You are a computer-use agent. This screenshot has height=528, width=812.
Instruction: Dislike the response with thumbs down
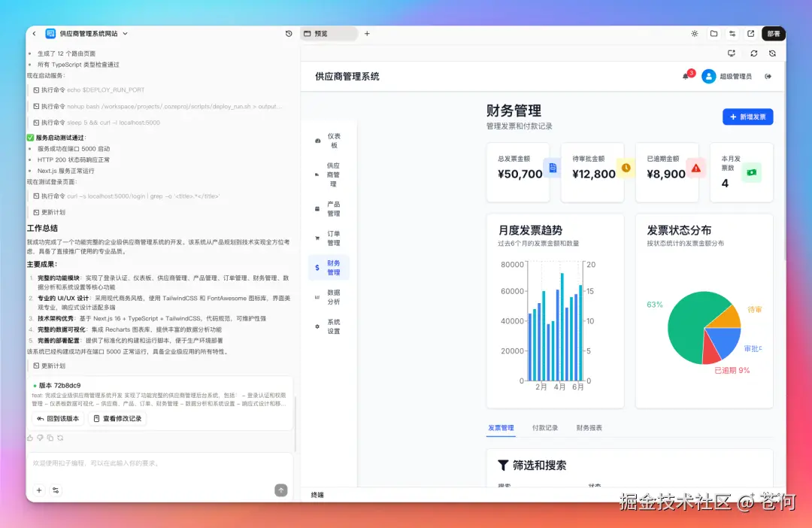click(x=40, y=438)
